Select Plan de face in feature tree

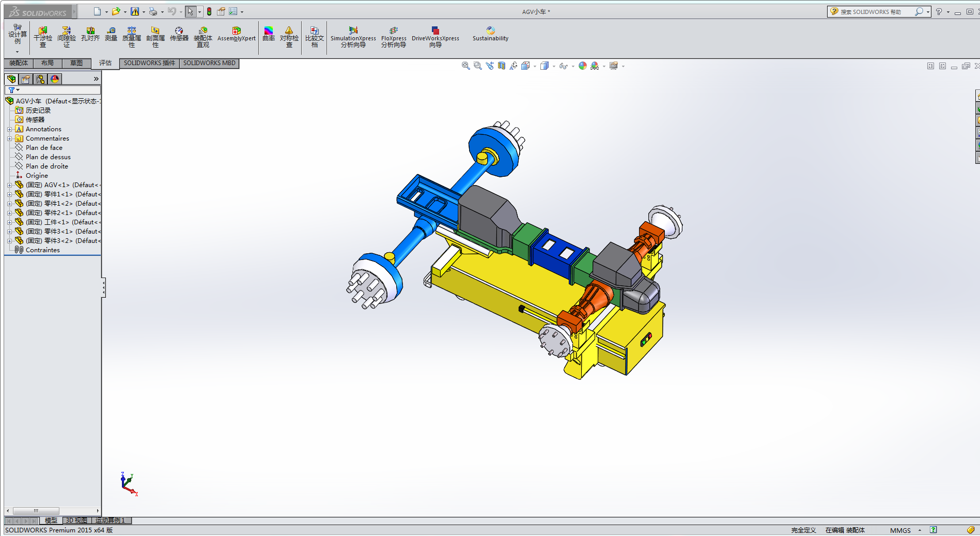(x=44, y=148)
